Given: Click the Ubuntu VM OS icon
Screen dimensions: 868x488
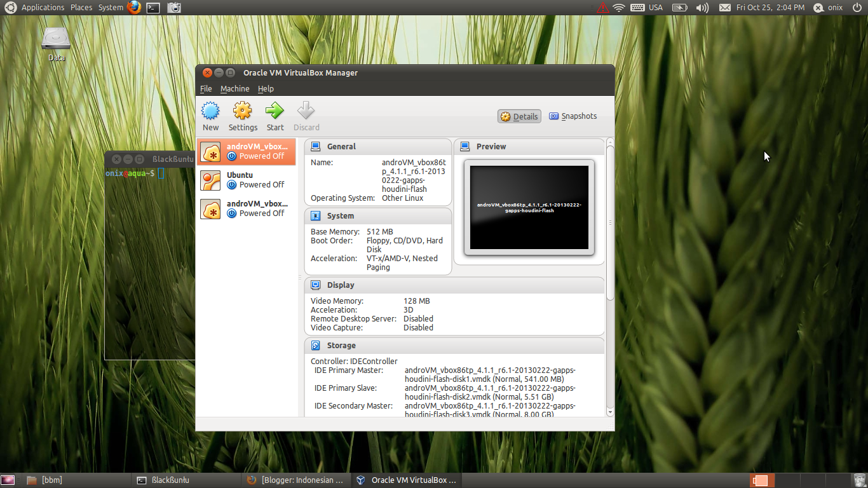Looking at the screenshot, I should 210,180.
